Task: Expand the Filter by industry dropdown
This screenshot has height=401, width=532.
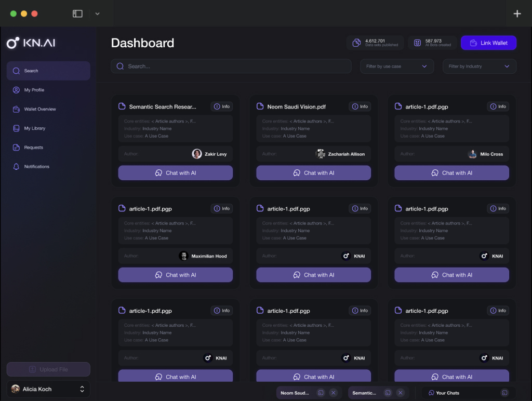Action: pyautogui.click(x=479, y=66)
